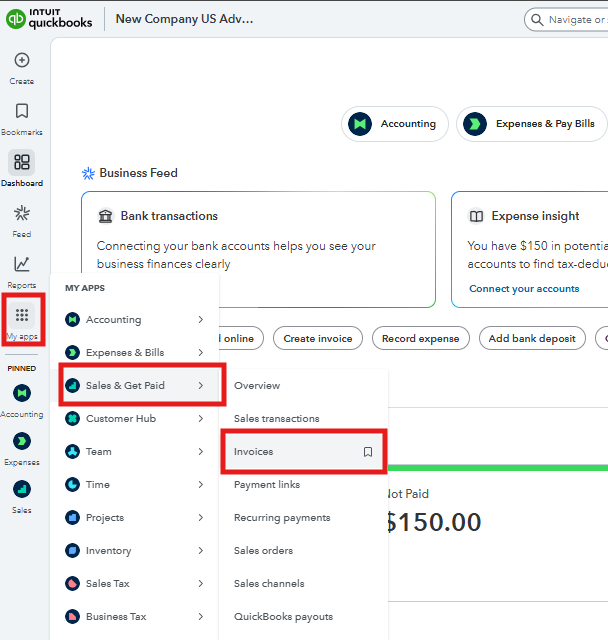Click the Accounting icon in My Apps list

coord(73,319)
